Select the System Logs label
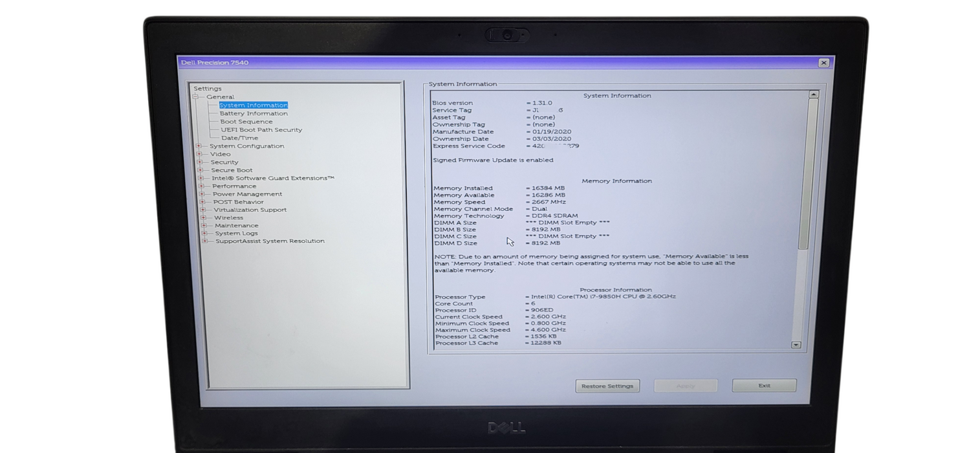980x453 pixels. [x=237, y=234]
